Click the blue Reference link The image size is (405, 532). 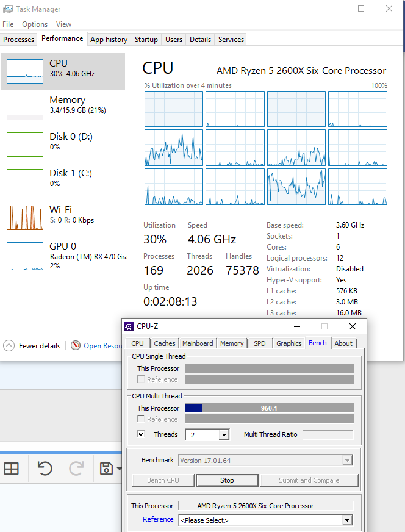pos(158,519)
